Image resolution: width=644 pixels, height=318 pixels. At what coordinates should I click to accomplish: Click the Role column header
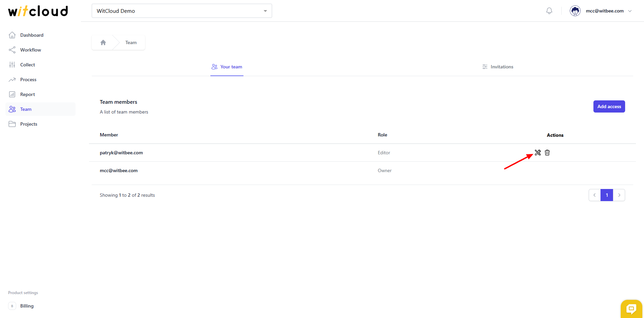coord(382,135)
